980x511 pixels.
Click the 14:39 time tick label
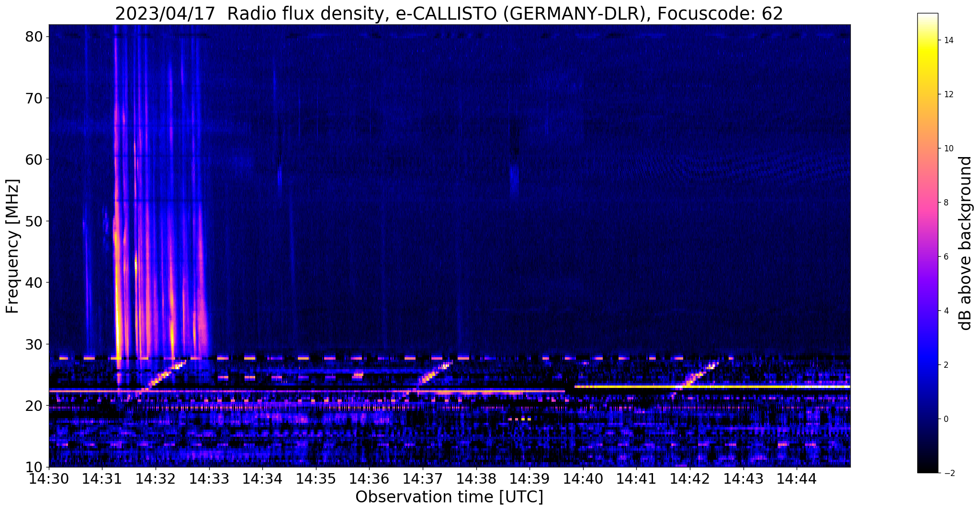529,479
